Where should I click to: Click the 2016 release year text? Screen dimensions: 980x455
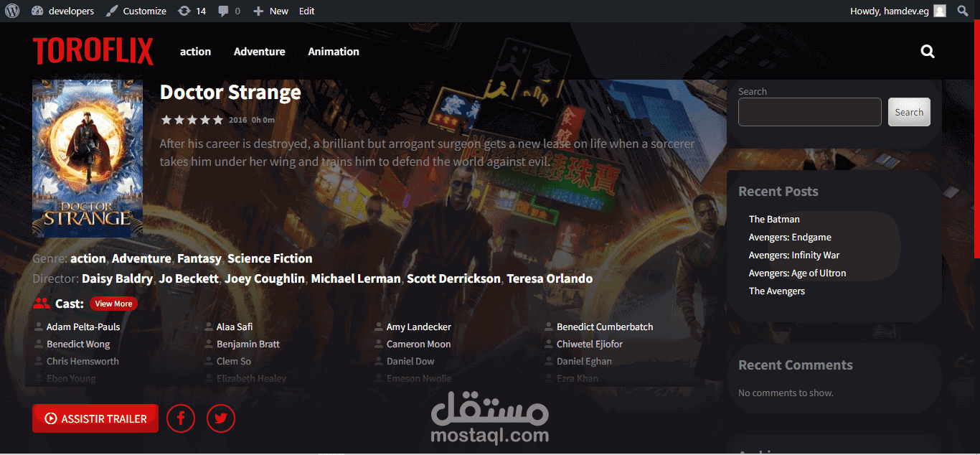click(238, 120)
